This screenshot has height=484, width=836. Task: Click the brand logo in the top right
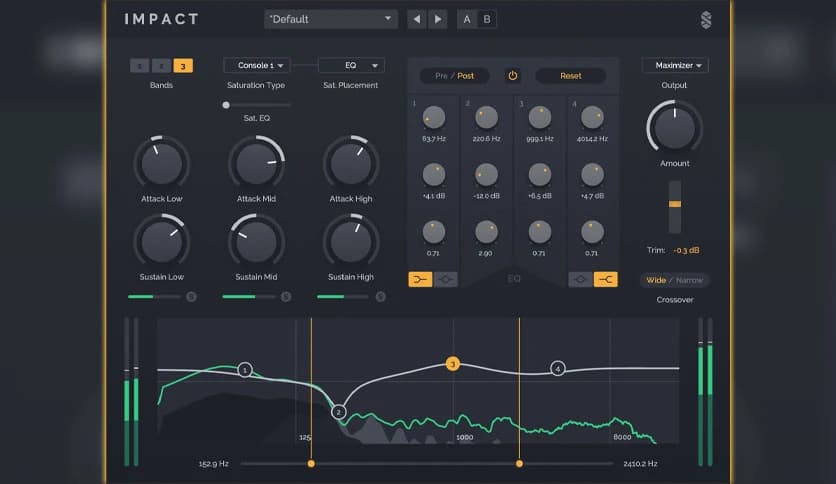706,20
